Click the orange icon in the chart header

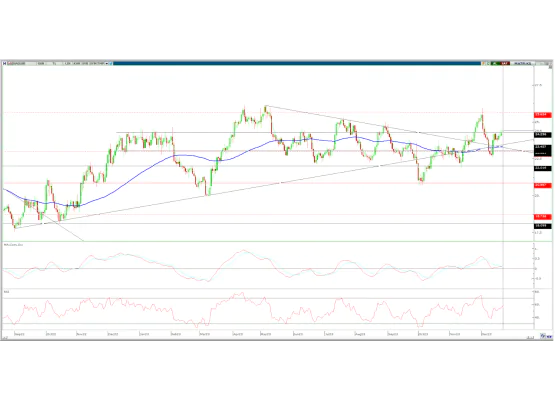tap(484, 63)
